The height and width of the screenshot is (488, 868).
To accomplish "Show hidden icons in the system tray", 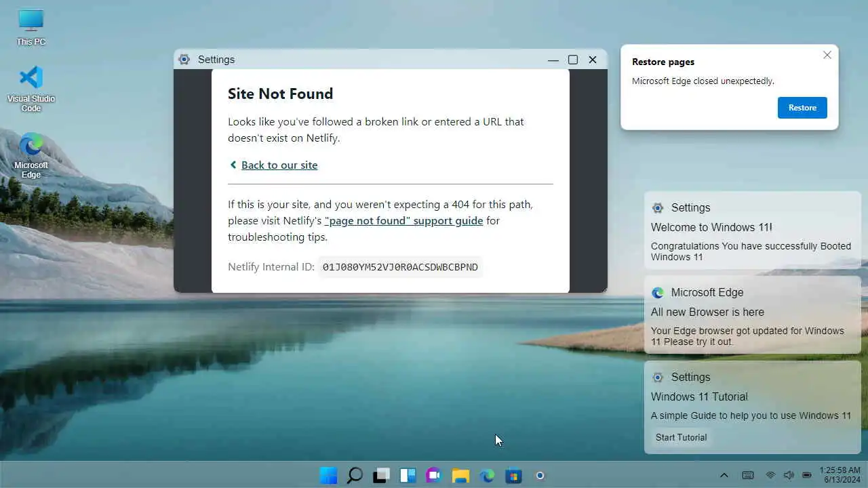I will click(724, 475).
